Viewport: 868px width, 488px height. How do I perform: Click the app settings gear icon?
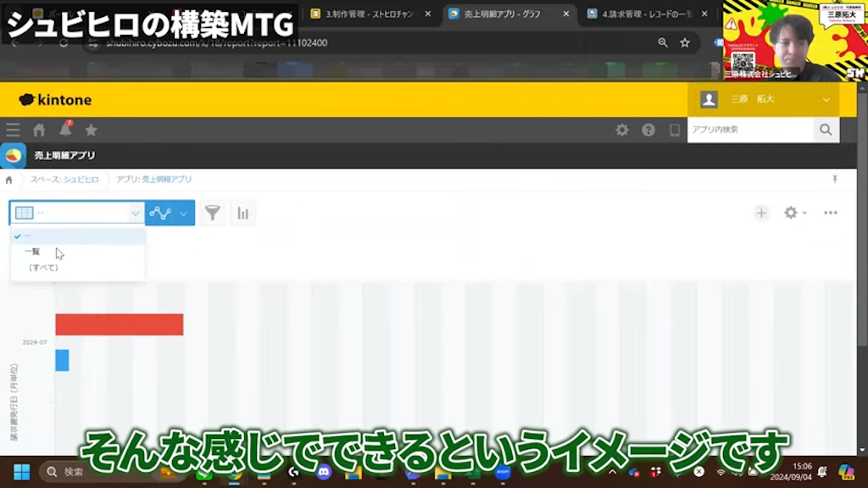(792, 213)
